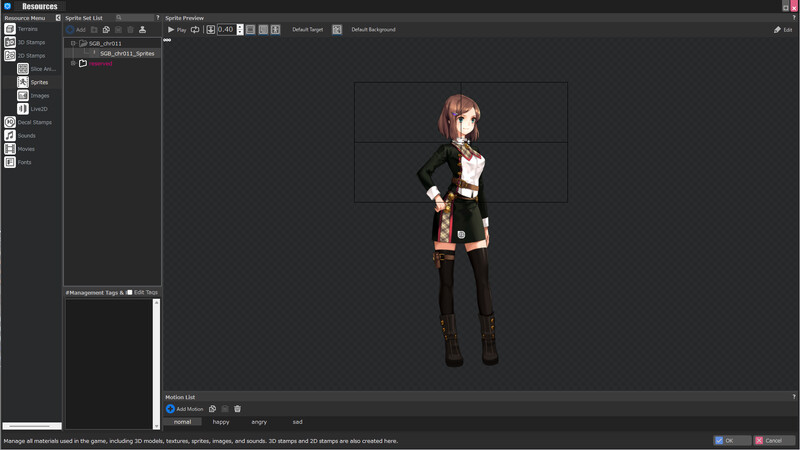Confirm with the OK button
Screen dimensions: 800x450
tap(732, 440)
